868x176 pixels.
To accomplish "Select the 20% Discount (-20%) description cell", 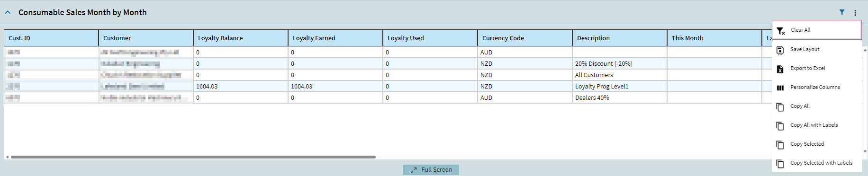I will [620, 63].
